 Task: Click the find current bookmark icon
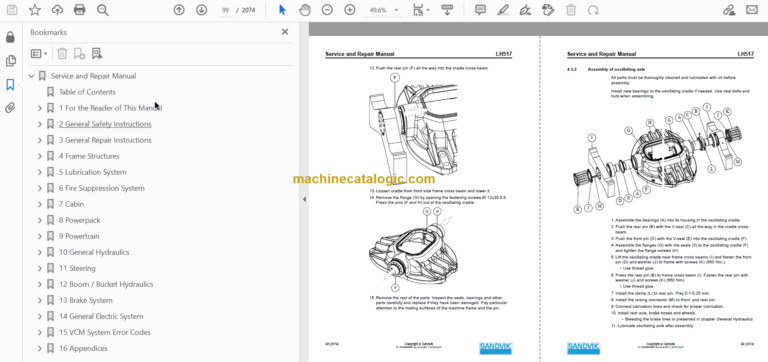pyautogui.click(x=96, y=53)
